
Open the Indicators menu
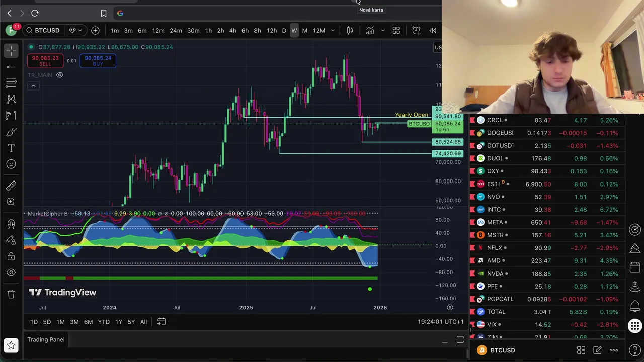[x=370, y=31]
